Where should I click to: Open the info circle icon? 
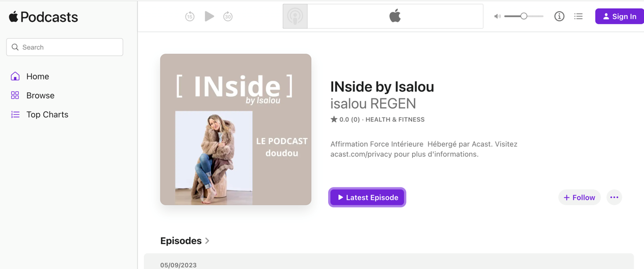click(x=559, y=16)
